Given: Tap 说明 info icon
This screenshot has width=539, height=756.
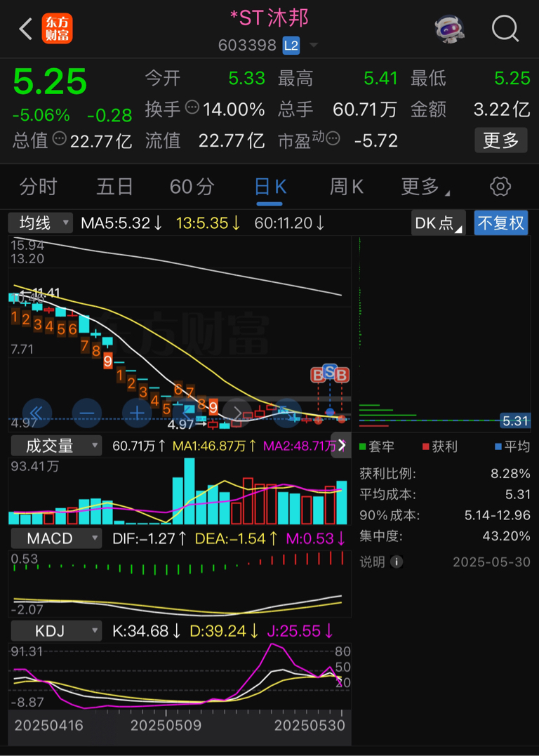Looking at the screenshot, I should point(397,562).
